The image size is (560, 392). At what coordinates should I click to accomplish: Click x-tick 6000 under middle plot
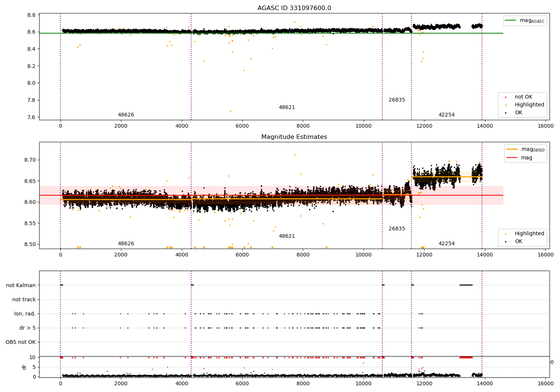coord(242,255)
